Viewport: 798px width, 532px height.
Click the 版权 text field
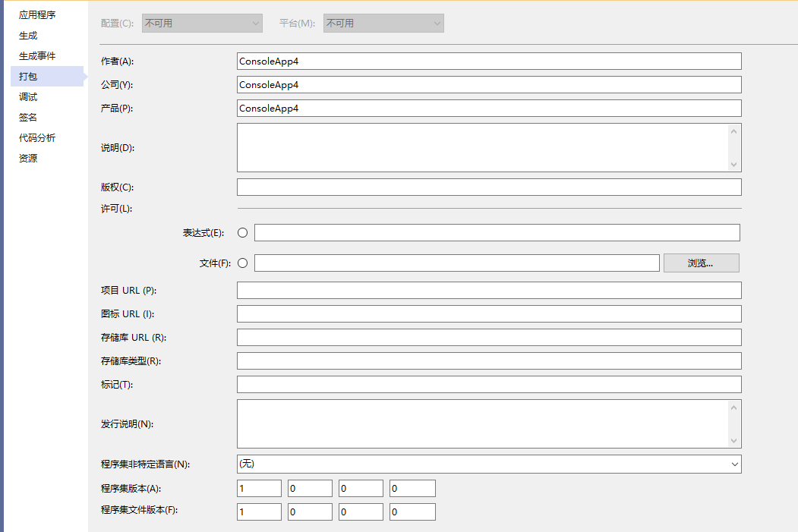tap(489, 187)
